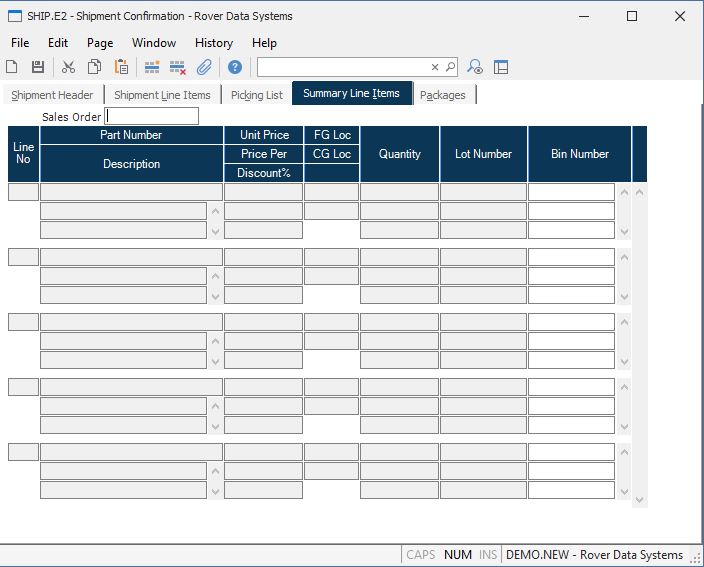Open the Window menu
The image size is (704, 567).
click(154, 43)
